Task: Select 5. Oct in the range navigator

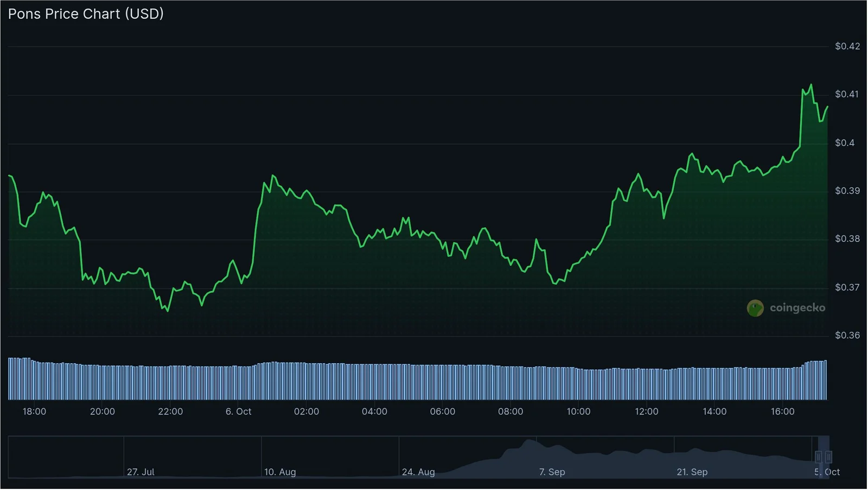Action: (x=827, y=472)
